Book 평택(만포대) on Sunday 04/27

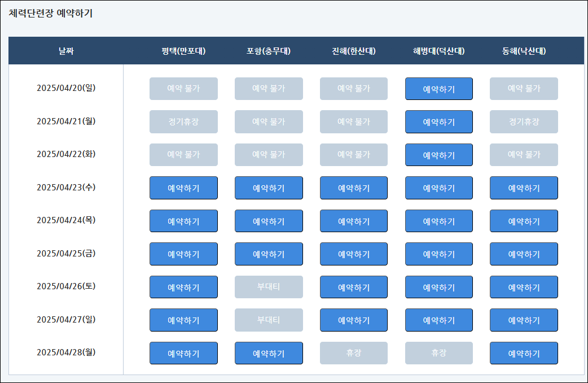click(x=183, y=320)
